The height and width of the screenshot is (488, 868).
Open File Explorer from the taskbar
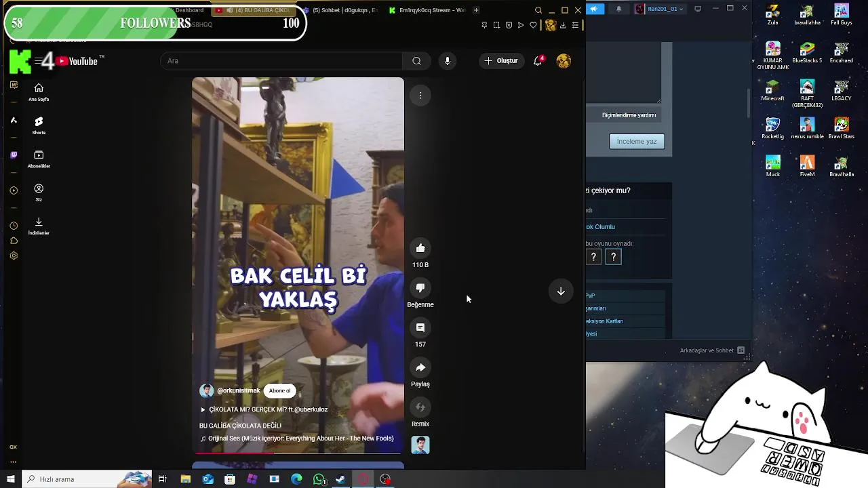185,479
